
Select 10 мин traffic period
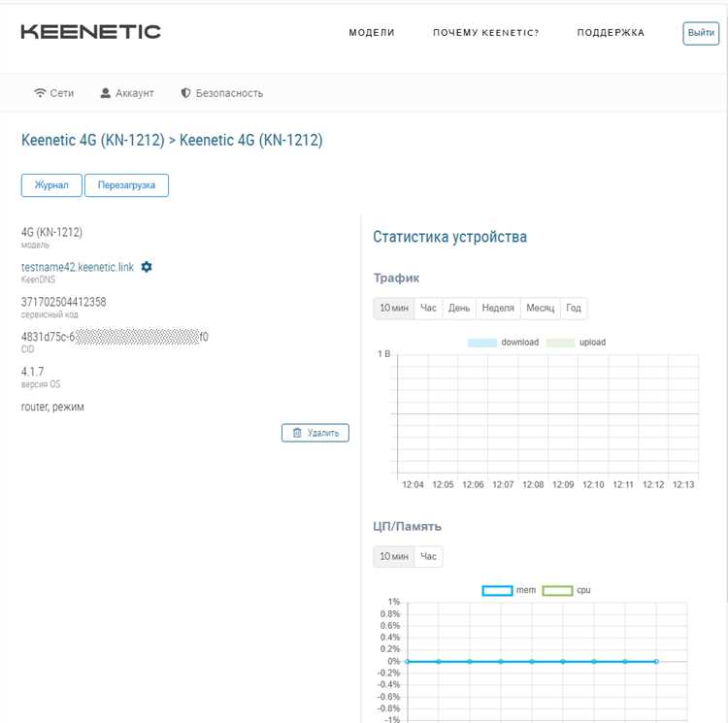394,308
